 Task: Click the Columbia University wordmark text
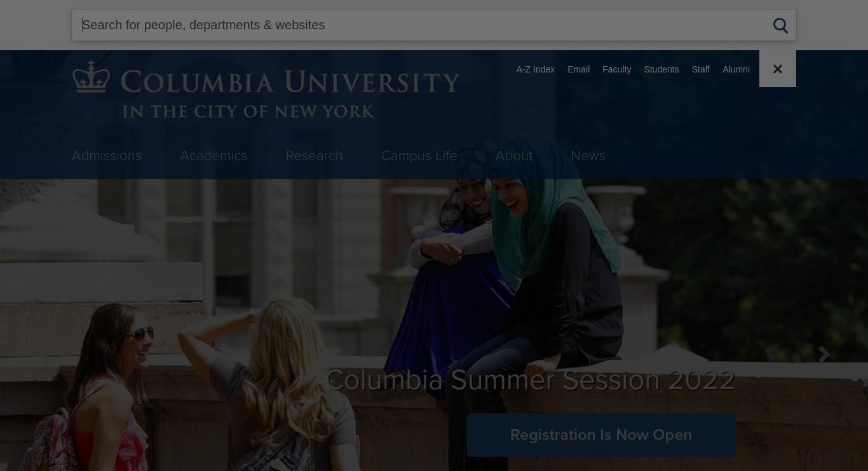[290, 83]
